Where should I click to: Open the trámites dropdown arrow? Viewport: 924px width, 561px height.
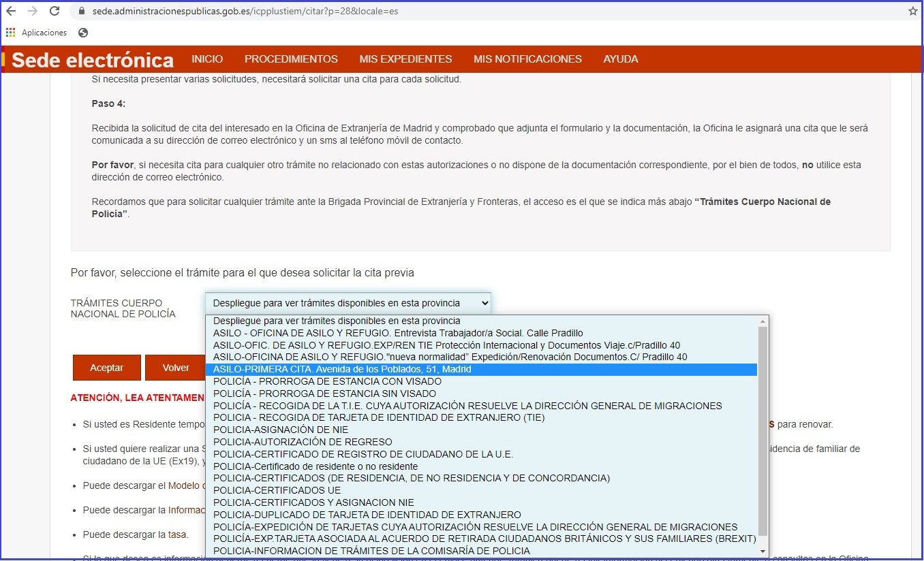484,302
